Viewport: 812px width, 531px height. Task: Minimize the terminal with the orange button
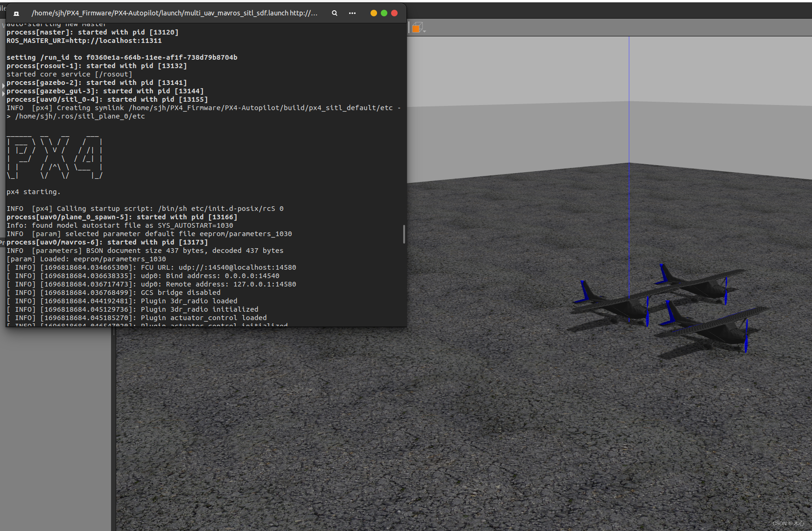[374, 13]
